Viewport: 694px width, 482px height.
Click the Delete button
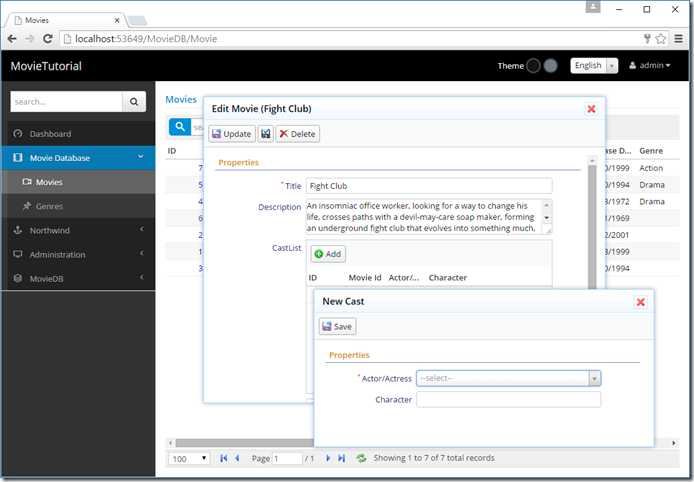tap(297, 134)
